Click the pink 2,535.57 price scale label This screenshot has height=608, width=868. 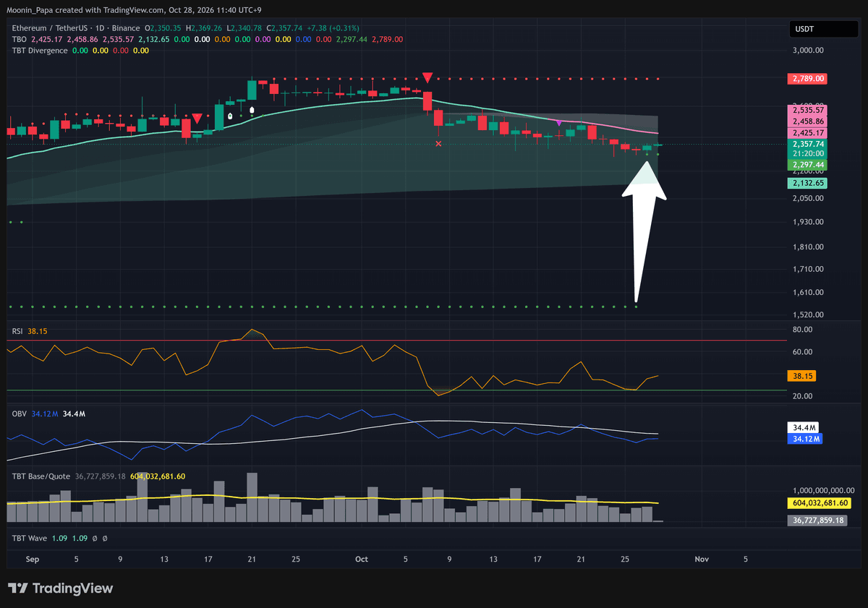(x=808, y=111)
